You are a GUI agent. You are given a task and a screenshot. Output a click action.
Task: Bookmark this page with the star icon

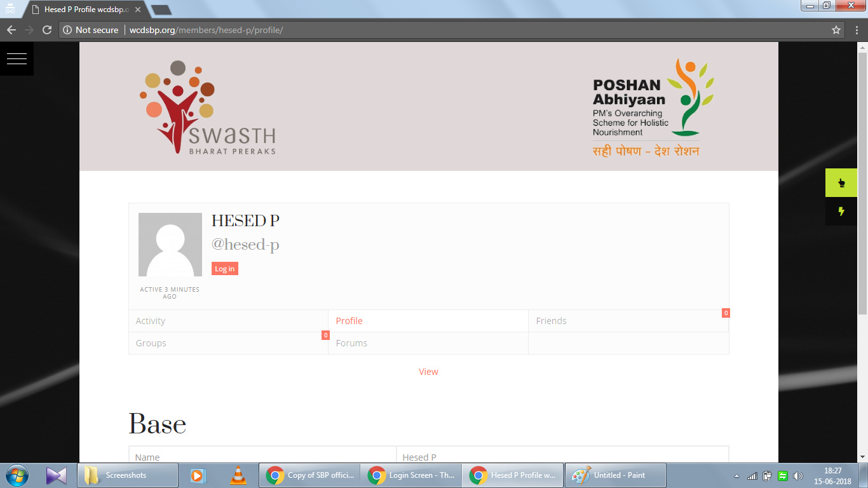(836, 30)
